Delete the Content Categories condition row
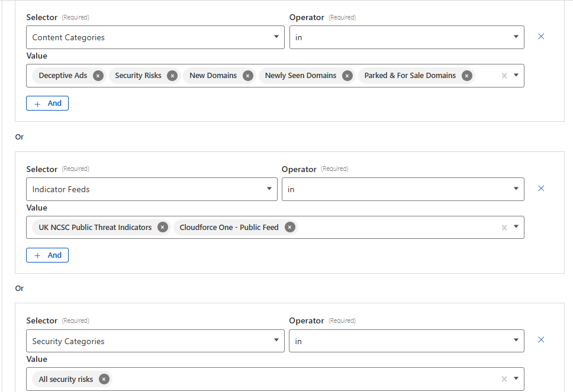The width and height of the screenshot is (573, 392). (x=541, y=37)
